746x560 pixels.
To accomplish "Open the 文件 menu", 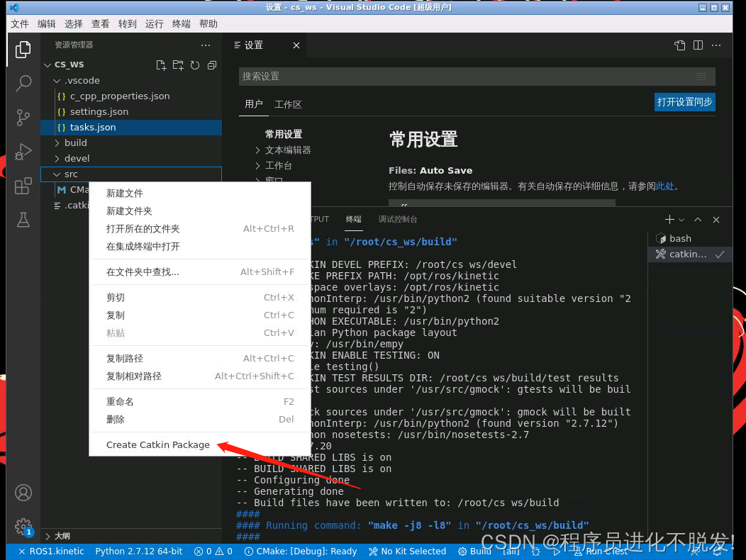I will (x=20, y=24).
